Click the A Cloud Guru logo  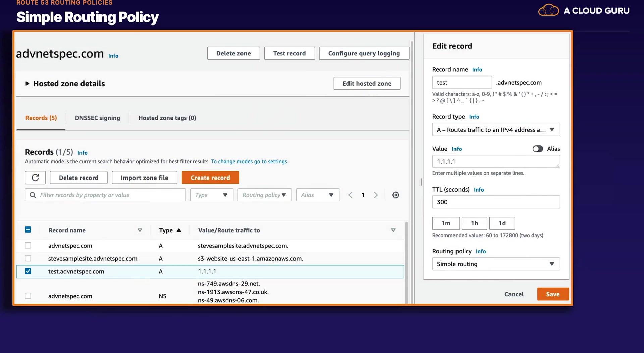584,11
